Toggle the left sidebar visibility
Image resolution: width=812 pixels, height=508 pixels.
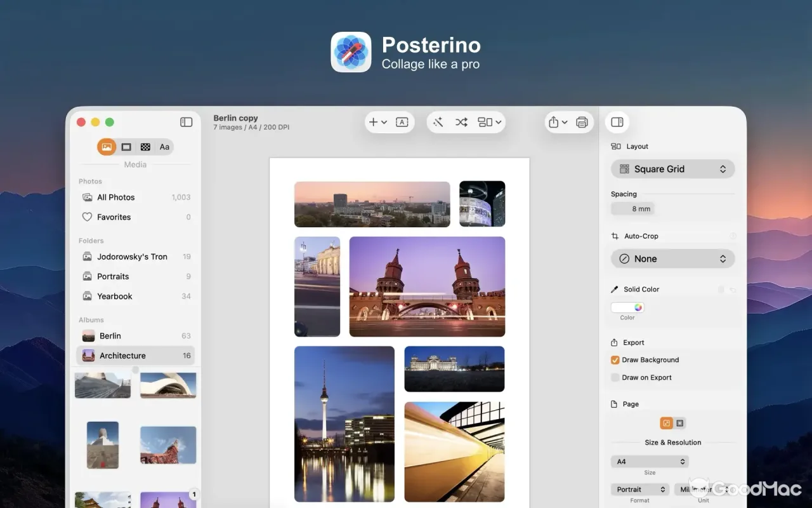(x=186, y=122)
